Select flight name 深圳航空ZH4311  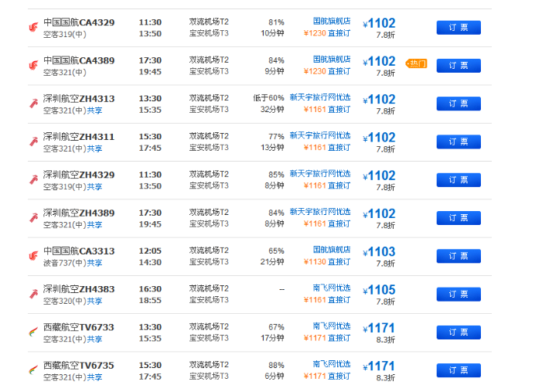click(79, 137)
